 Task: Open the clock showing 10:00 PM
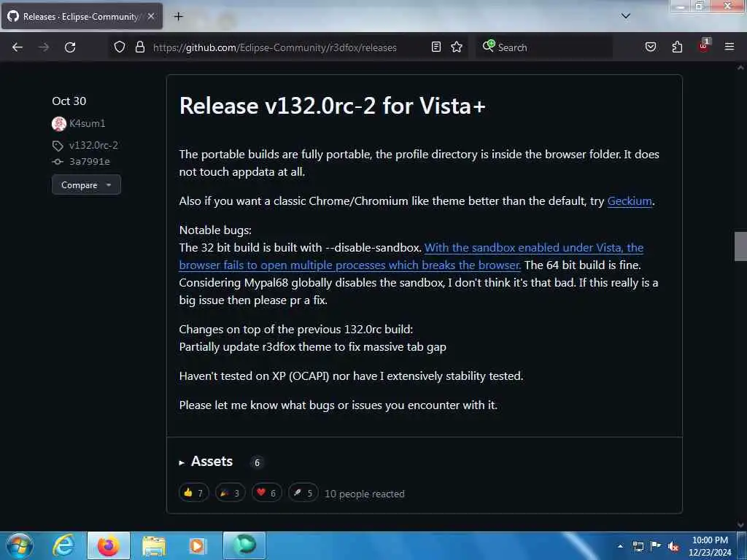point(710,546)
